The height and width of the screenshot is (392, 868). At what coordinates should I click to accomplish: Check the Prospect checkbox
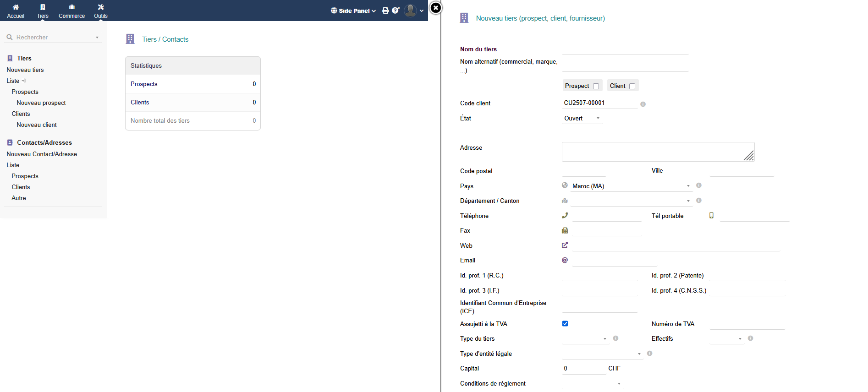pos(596,86)
